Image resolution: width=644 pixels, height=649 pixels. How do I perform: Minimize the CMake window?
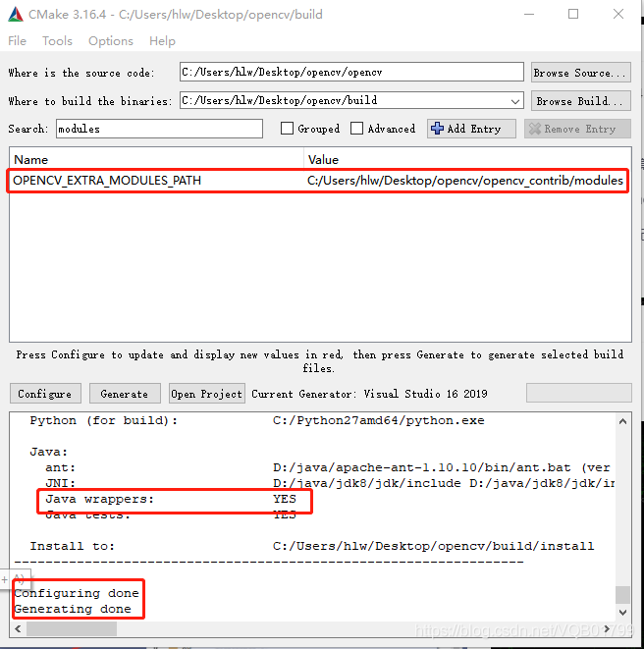point(529,14)
